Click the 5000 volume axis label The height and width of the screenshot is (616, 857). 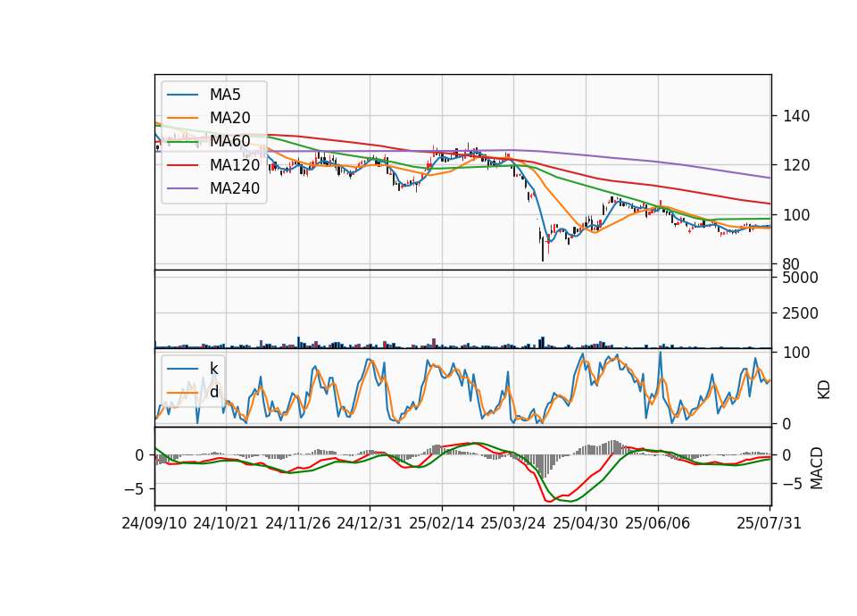tap(801, 278)
